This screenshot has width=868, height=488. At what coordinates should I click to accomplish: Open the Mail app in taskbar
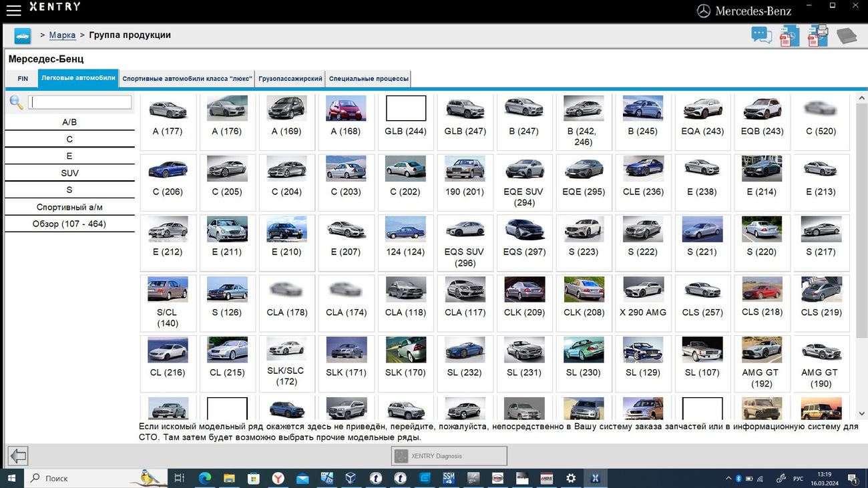click(302, 478)
